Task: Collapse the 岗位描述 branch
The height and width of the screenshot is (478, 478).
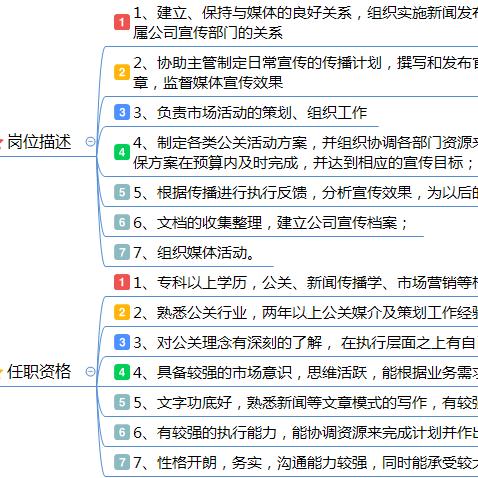Action: [90, 142]
